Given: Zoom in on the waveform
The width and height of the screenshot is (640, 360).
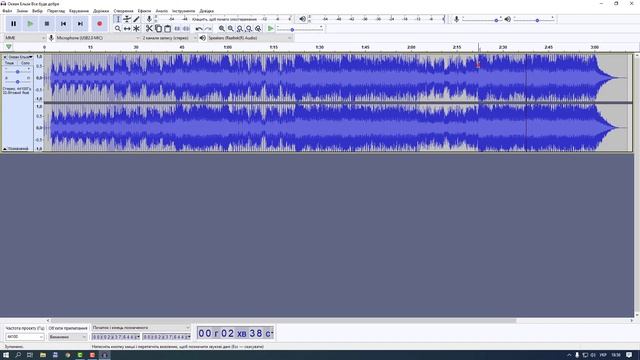Looking at the screenshot, I should point(222,29).
